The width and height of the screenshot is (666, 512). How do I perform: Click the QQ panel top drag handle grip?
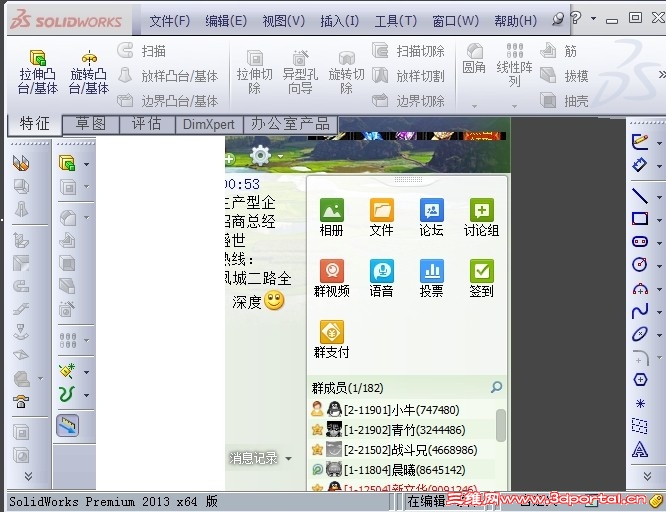[x=408, y=179]
